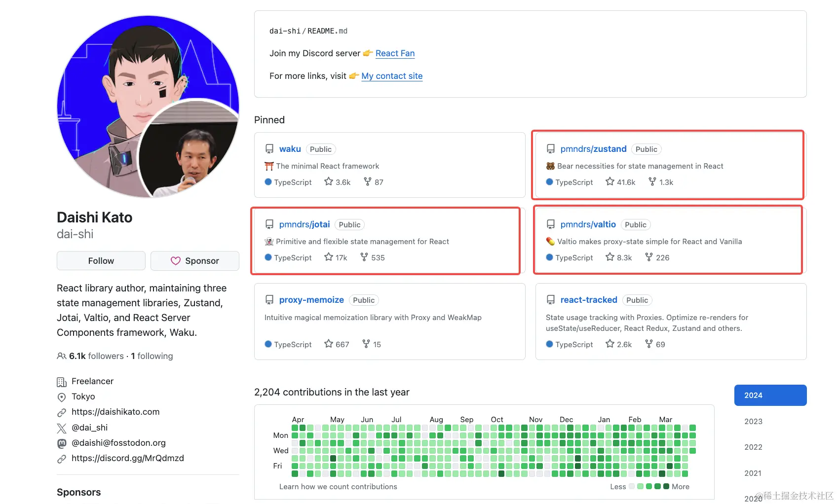Click the repository icon beside react-tracked
837x504 pixels.
551,300
